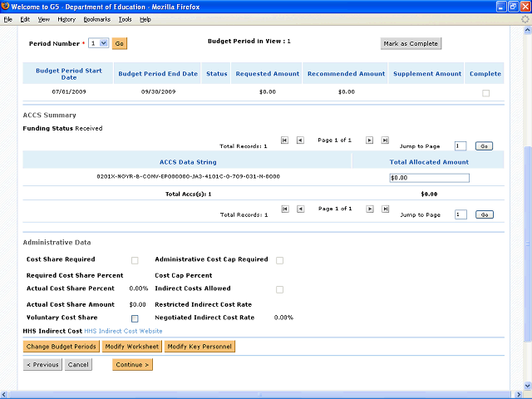Toggle the Cost Share Required checkbox

pos(135,260)
